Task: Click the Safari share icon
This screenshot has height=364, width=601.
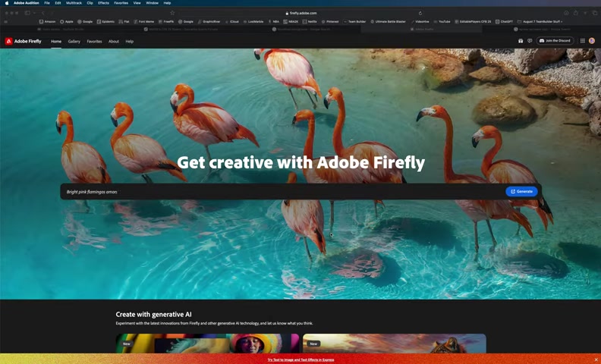Action: tap(576, 13)
